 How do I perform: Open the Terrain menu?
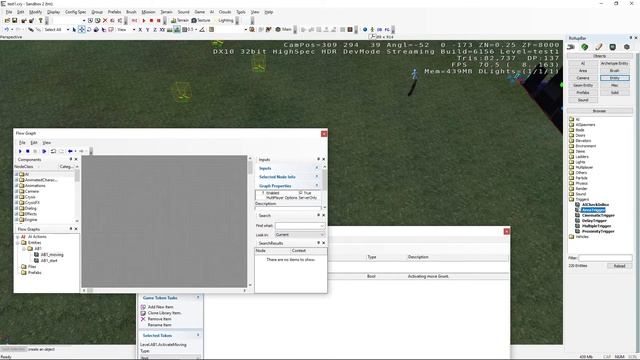[x=166, y=12]
